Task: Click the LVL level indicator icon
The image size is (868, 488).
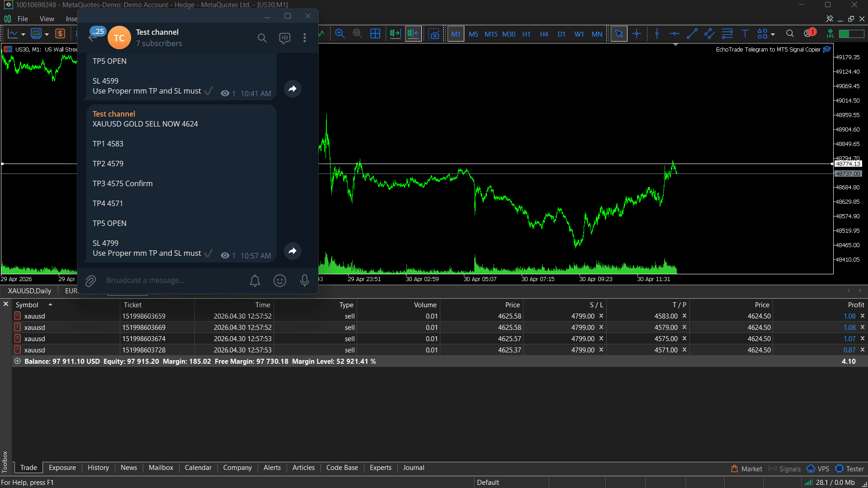Action: pyautogui.click(x=830, y=34)
